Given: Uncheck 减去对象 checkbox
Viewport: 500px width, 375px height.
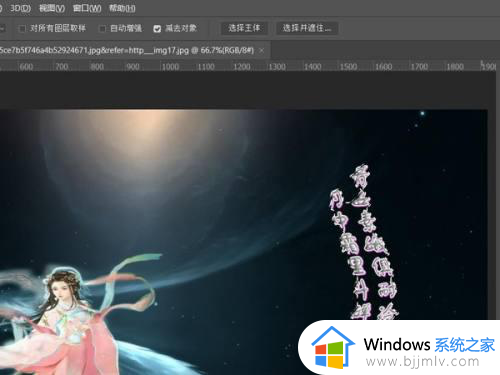Looking at the screenshot, I should pyautogui.click(x=157, y=29).
